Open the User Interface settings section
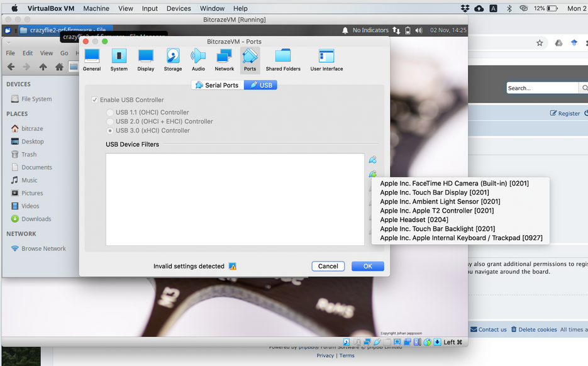 click(x=326, y=60)
